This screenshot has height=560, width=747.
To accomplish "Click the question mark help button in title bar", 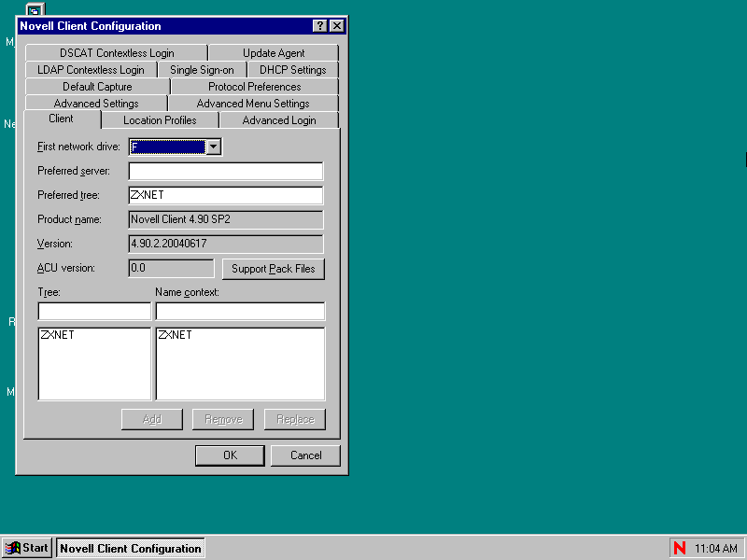I will click(320, 26).
